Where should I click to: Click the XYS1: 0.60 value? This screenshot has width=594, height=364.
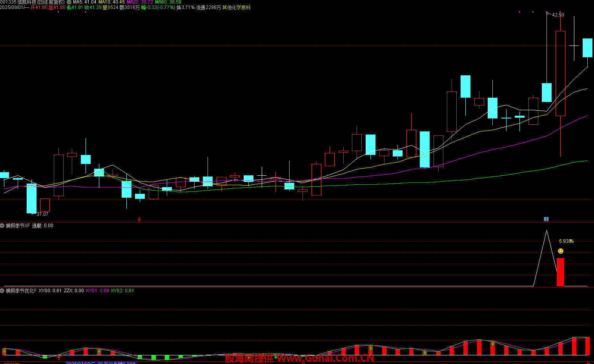[x=97, y=291]
